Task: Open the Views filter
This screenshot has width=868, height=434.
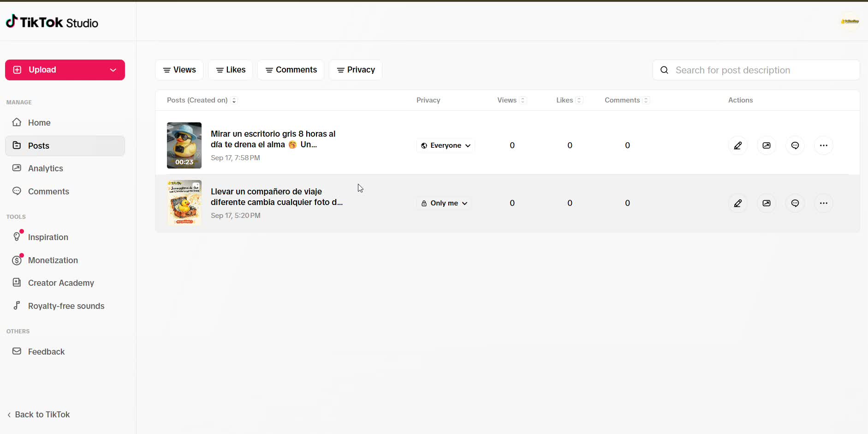Action: click(x=179, y=70)
